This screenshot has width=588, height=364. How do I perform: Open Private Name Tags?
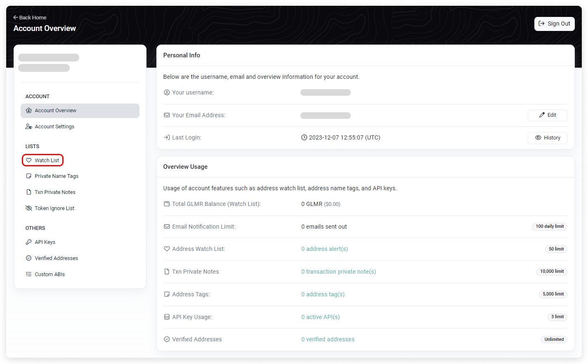click(x=57, y=176)
